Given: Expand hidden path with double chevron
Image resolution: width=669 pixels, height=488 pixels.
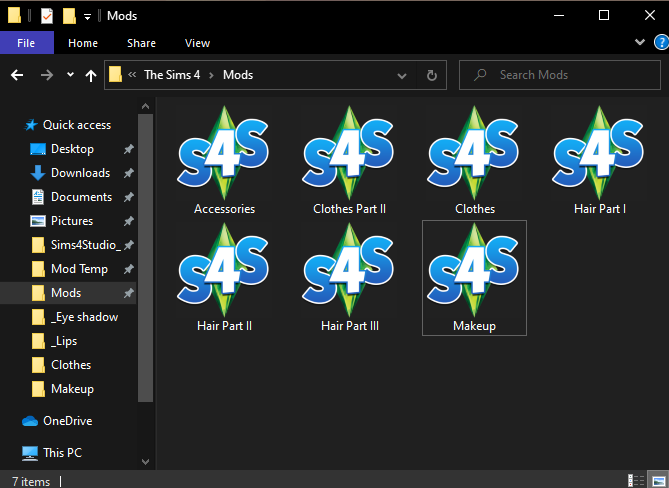Looking at the screenshot, I should point(132,75).
